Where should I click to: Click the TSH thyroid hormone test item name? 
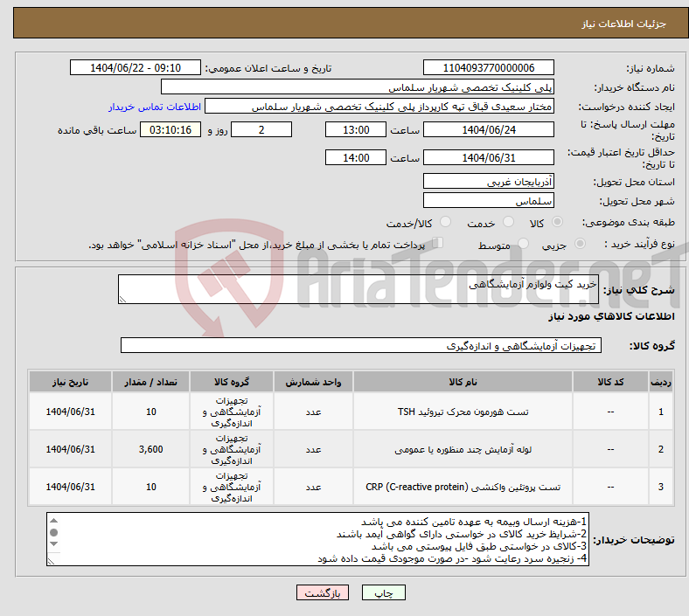pyautogui.click(x=463, y=412)
